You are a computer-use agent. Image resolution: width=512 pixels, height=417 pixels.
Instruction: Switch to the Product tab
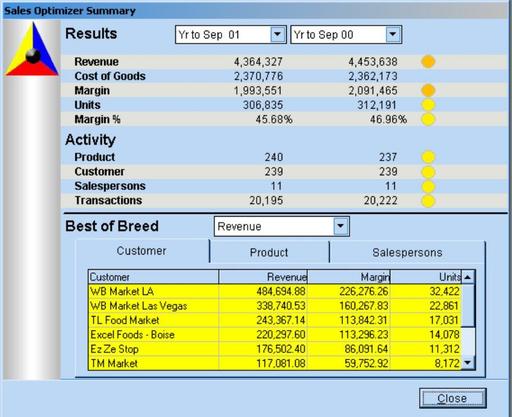269,252
